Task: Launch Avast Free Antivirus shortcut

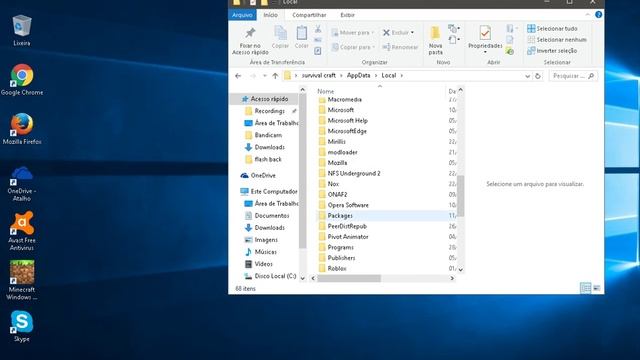Action: tap(22, 231)
